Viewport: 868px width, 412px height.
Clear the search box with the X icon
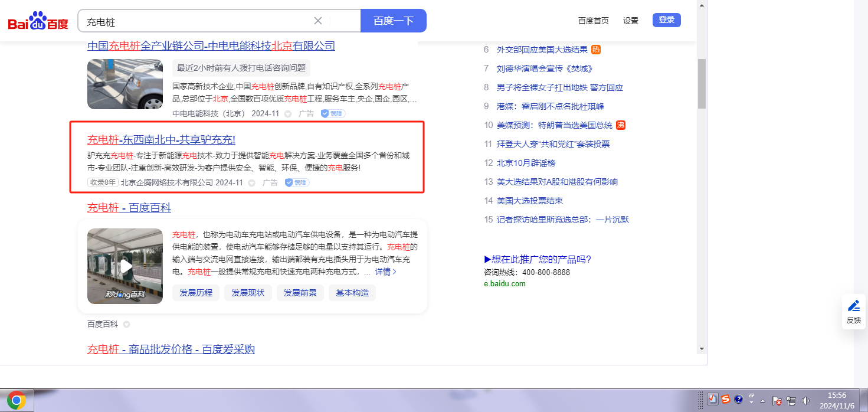point(317,21)
